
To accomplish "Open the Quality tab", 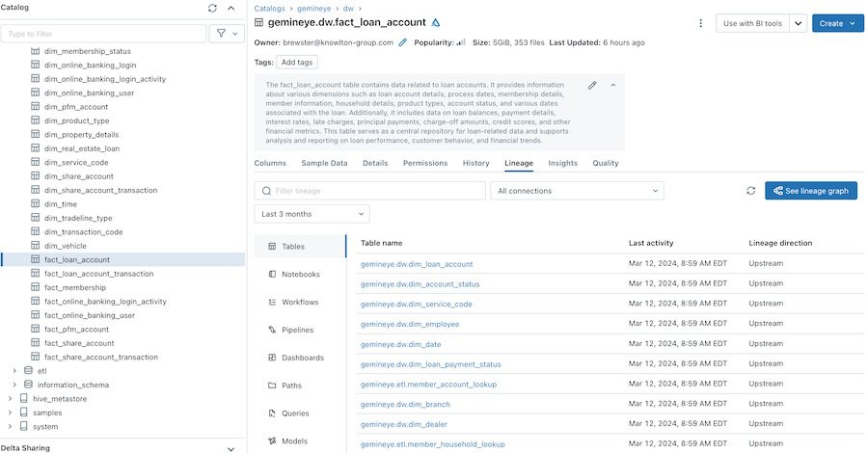I will point(606,163).
